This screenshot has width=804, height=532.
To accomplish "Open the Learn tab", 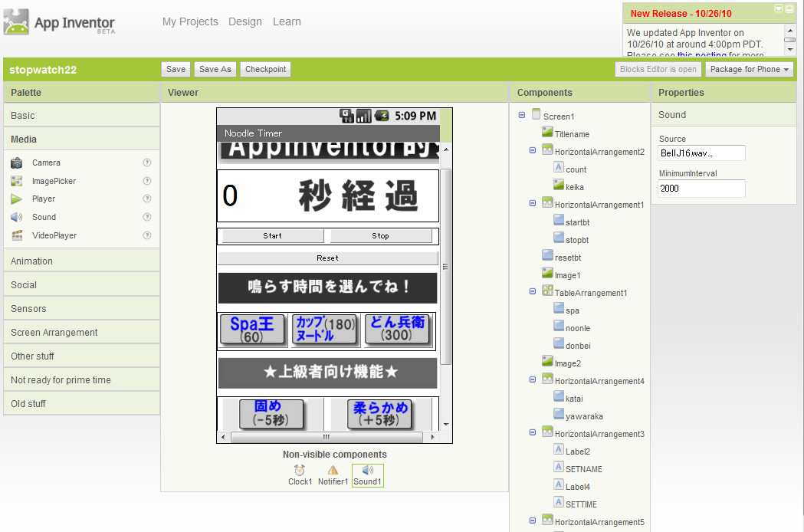I will 287,21.
